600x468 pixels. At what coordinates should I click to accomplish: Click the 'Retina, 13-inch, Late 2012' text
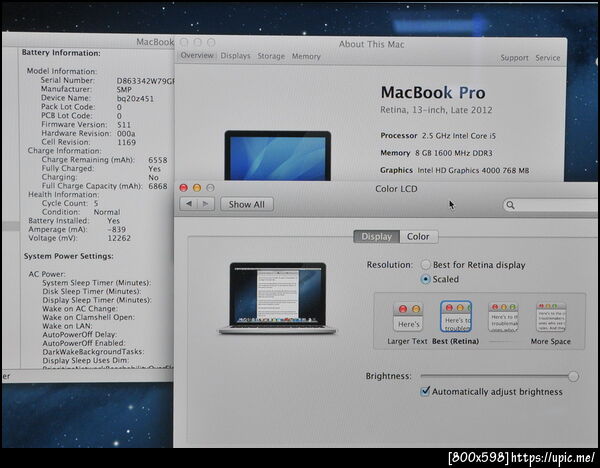[x=436, y=110]
